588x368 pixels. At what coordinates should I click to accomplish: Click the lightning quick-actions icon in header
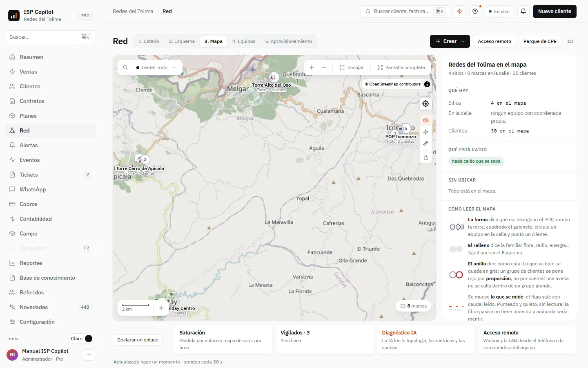(460, 11)
